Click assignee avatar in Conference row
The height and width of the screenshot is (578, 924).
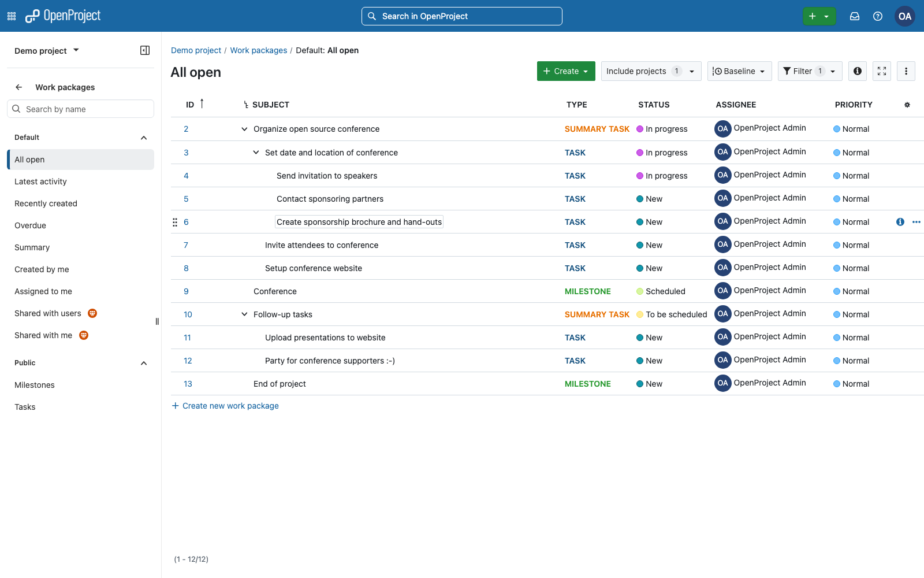(723, 291)
